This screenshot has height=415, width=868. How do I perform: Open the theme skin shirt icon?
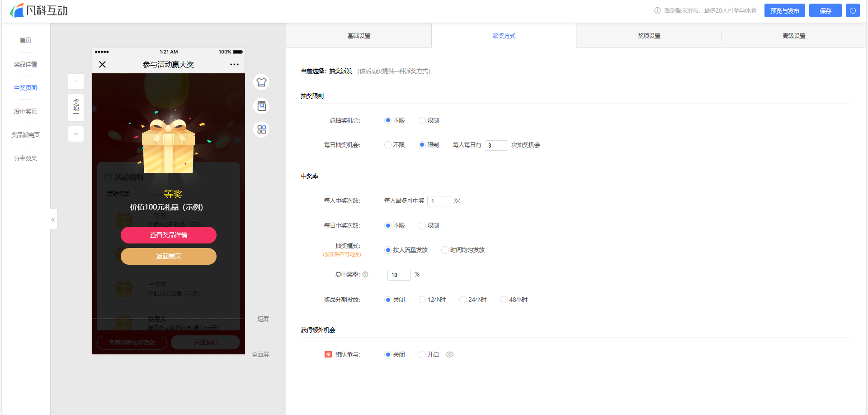point(261,82)
